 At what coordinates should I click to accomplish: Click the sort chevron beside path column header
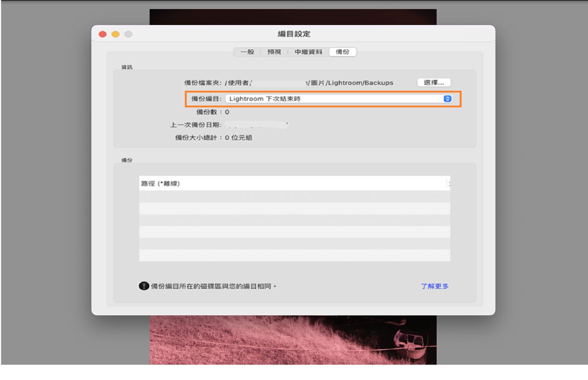coord(449,183)
